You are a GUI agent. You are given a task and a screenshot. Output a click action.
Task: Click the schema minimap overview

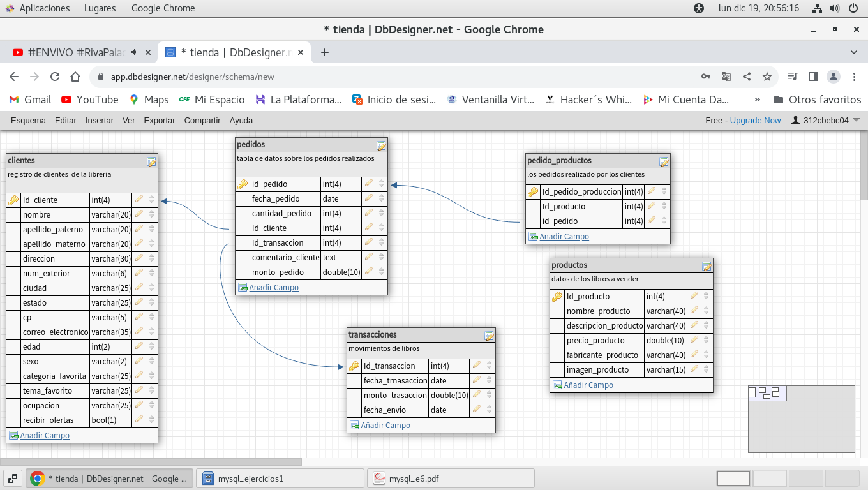coord(801,419)
